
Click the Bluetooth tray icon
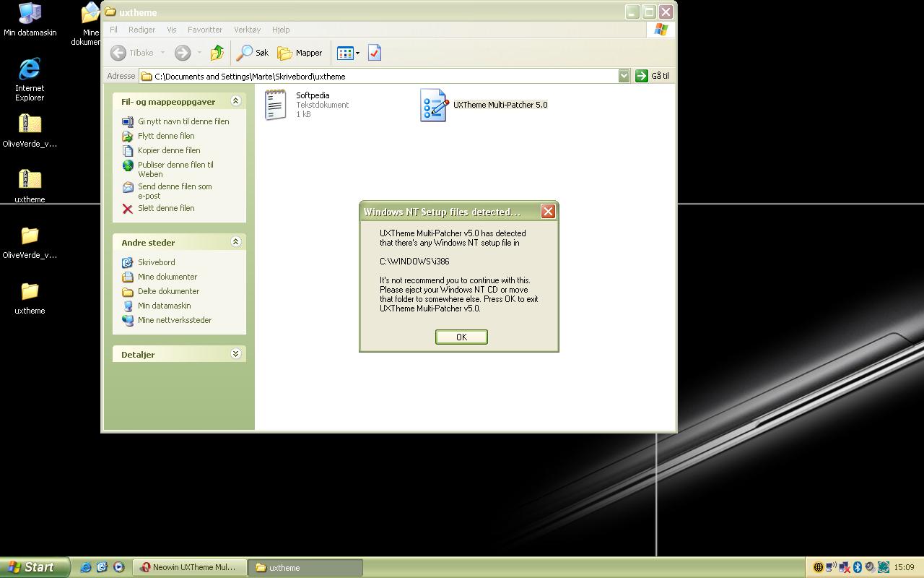tap(857, 567)
